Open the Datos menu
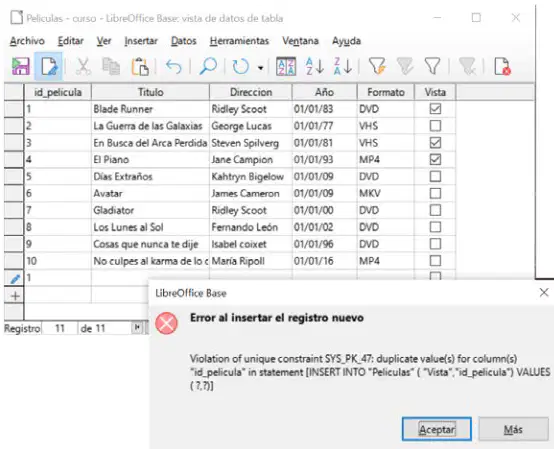The image size is (554, 449). (x=183, y=41)
